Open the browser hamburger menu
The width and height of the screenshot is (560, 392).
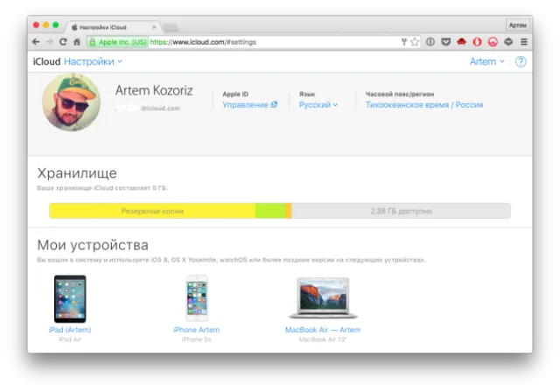click(524, 42)
